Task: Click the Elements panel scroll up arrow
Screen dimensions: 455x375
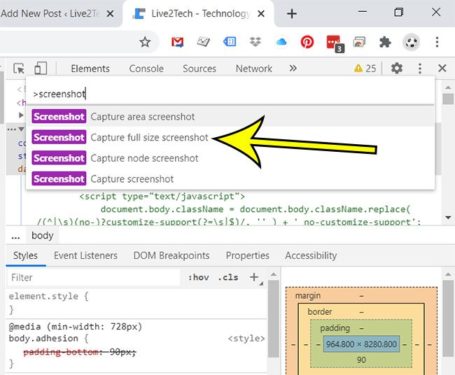Action: 448,88
